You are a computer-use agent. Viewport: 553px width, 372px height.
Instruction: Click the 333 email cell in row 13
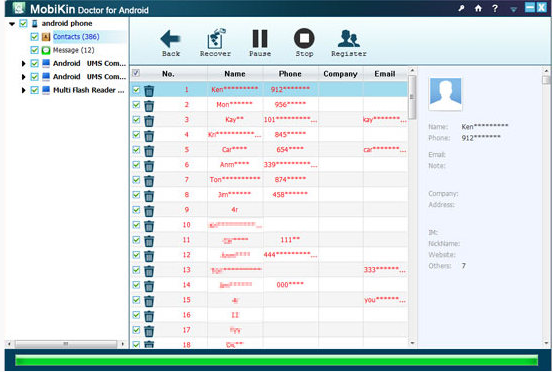point(385,270)
